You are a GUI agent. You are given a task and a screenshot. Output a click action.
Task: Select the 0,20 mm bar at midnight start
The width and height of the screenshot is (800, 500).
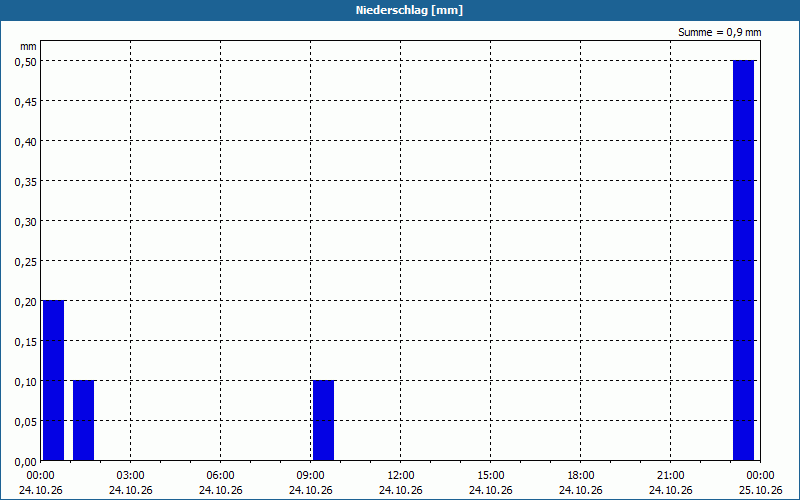coord(54,381)
